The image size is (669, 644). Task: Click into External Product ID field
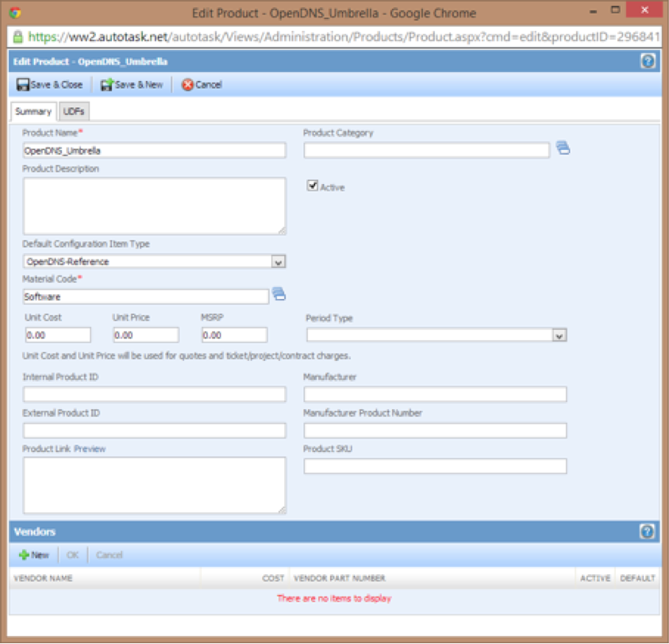155,431
